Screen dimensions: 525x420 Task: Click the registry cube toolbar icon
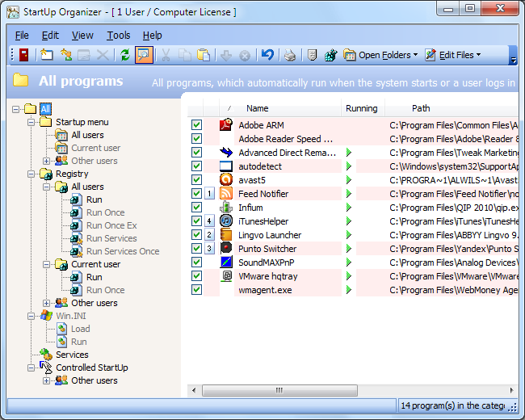point(331,55)
